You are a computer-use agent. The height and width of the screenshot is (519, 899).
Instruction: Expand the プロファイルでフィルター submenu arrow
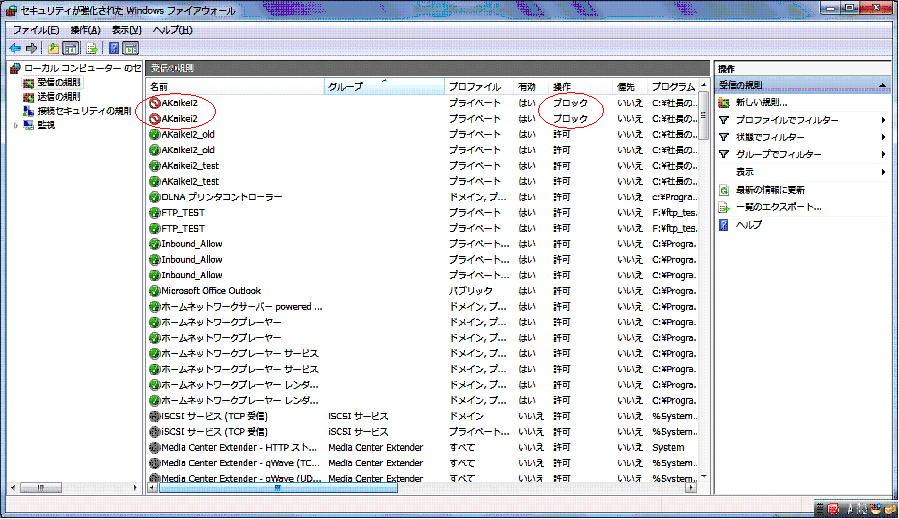click(884, 121)
